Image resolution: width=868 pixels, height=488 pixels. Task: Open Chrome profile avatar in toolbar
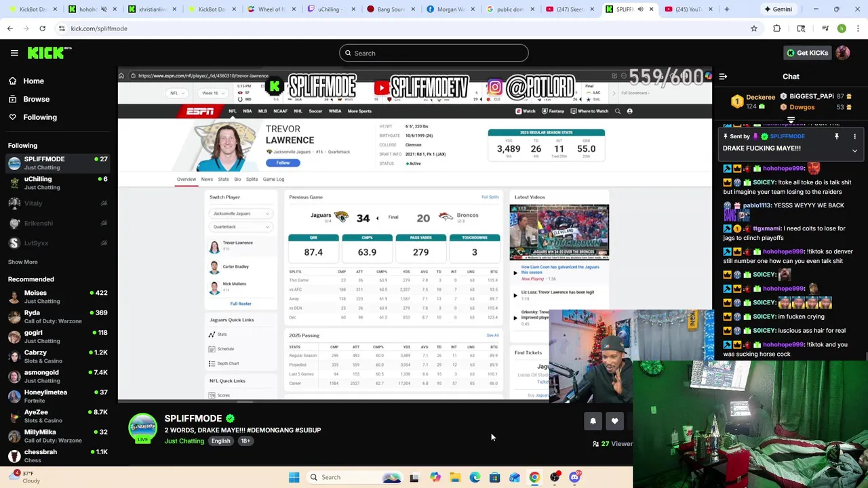(842, 28)
